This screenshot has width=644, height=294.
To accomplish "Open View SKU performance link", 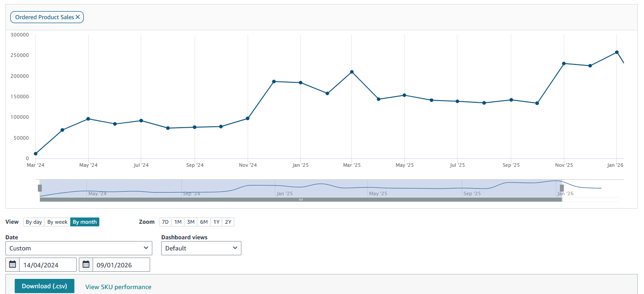I will pyautogui.click(x=118, y=287).
